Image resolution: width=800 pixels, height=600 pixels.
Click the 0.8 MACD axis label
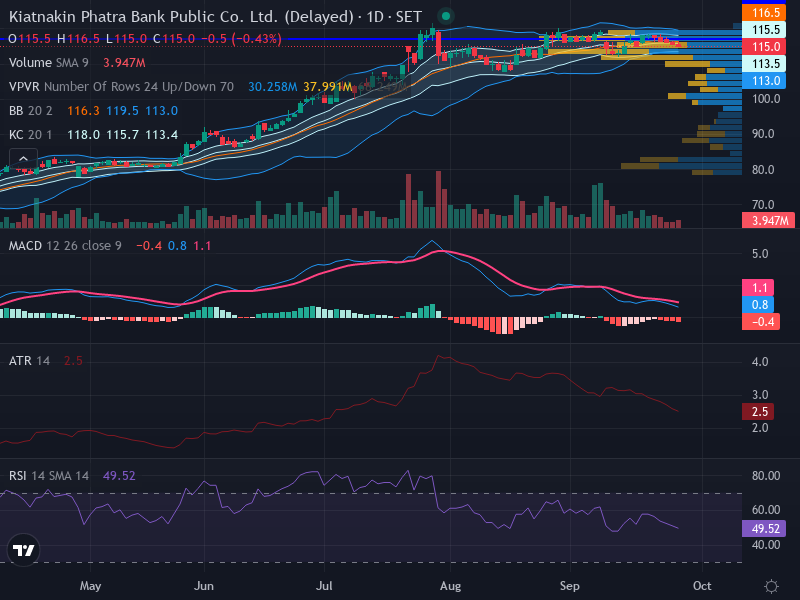758,305
